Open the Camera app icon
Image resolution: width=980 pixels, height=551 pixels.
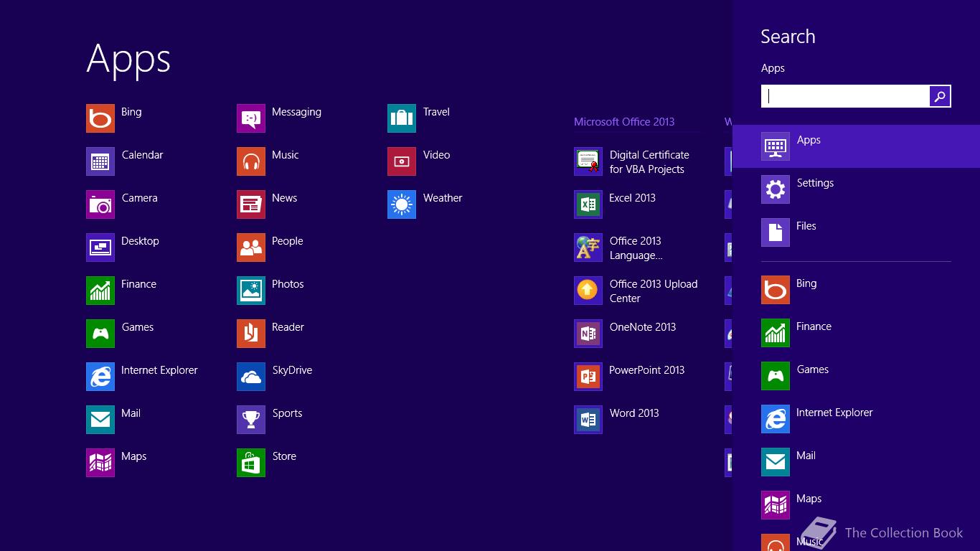point(100,204)
